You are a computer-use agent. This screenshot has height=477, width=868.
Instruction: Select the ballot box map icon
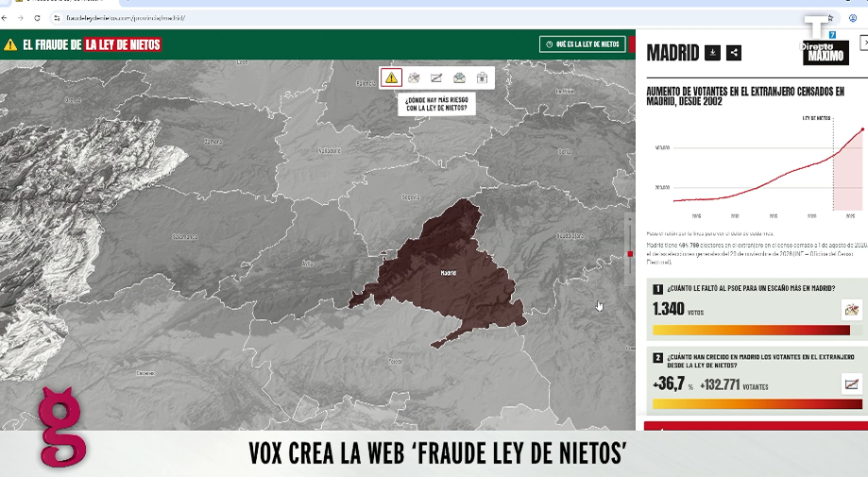pos(482,78)
